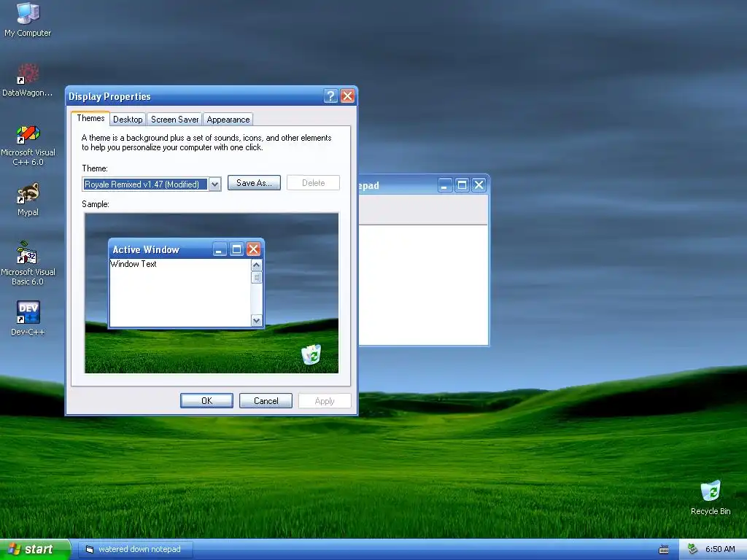Click the Save As... button

click(254, 183)
